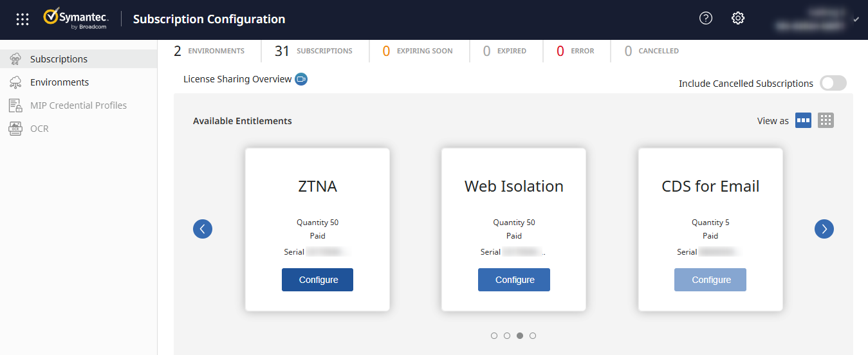Play the License Sharing Overview video icon
Screen dimensions: 868x355
pyautogui.click(x=301, y=79)
